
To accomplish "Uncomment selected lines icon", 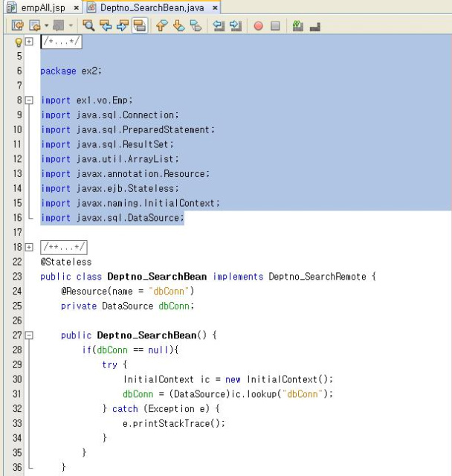I will (x=315, y=27).
